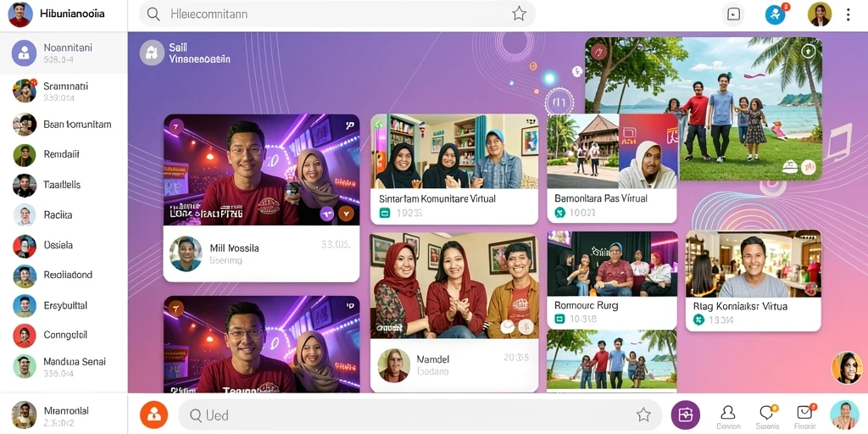This screenshot has height=434, width=868.
Task: Open the bottom person tab
Action: [x=728, y=416]
